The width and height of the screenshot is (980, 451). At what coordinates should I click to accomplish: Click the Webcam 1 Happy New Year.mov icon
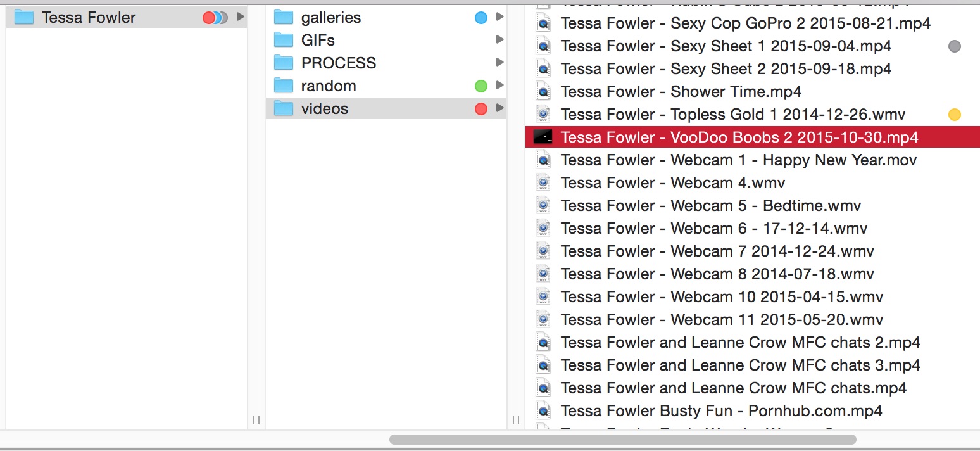tap(543, 160)
